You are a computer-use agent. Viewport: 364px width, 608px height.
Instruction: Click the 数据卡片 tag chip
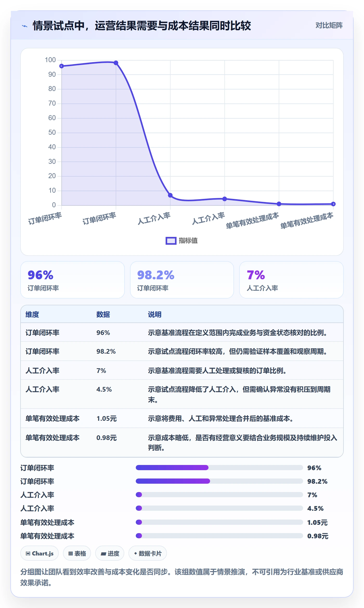click(x=147, y=553)
